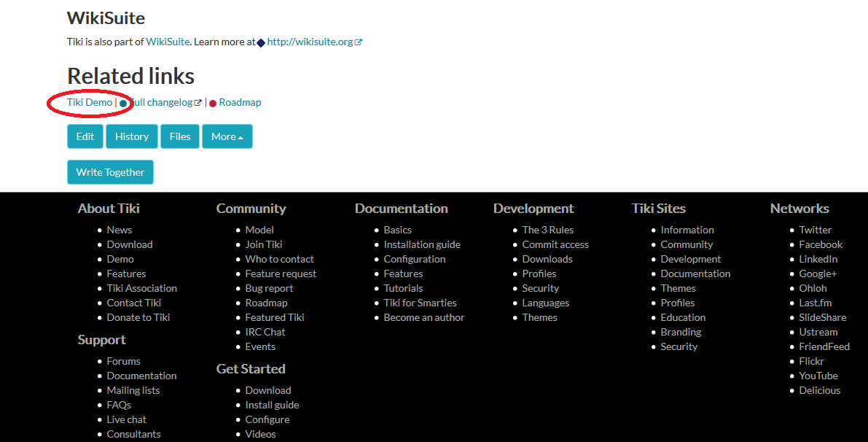Open Bug report link

(269, 288)
